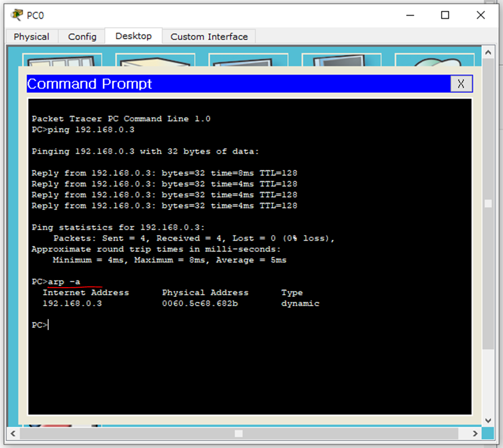Click the 'Packets: Sent = 4' line
The image size is (503, 448).
click(194, 238)
